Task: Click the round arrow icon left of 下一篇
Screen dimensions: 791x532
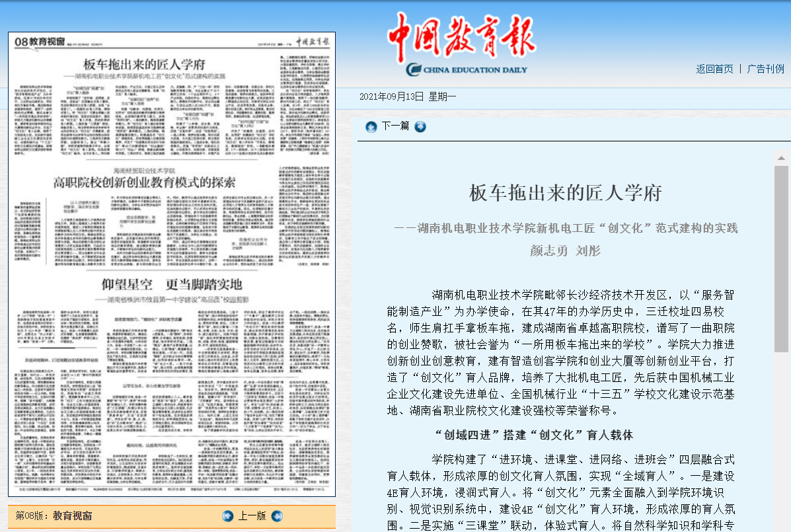Action: (x=371, y=127)
